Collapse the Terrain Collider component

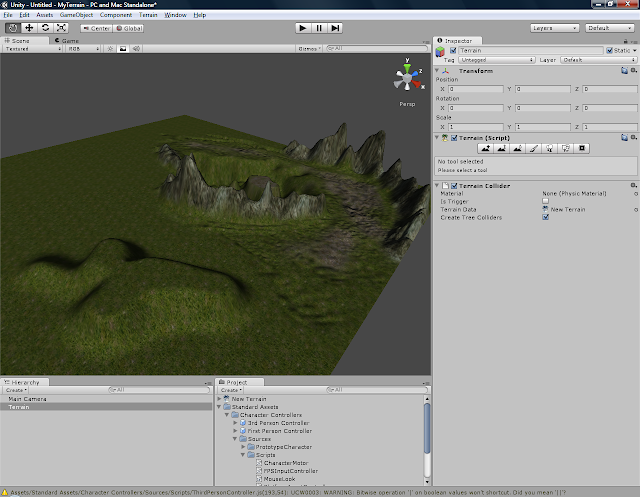click(x=437, y=185)
